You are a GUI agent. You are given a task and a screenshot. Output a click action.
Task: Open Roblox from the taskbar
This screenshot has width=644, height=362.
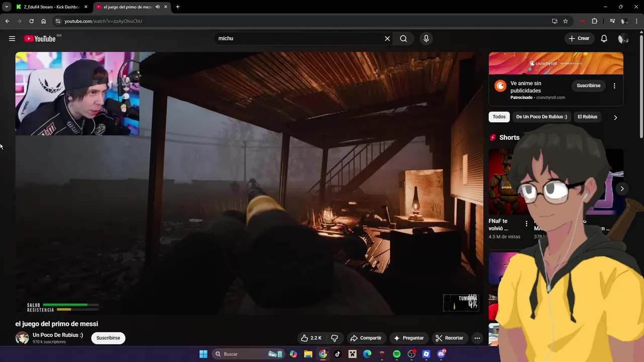point(426,354)
